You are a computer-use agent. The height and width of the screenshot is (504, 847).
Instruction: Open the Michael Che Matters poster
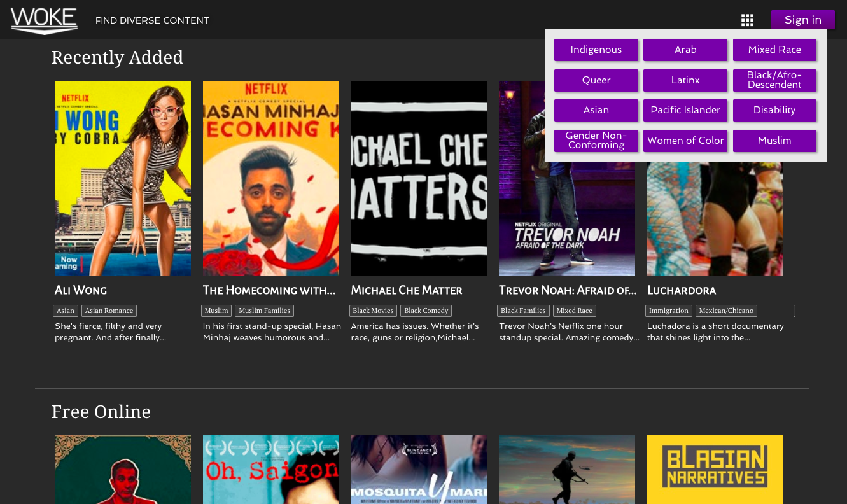pos(419,178)
